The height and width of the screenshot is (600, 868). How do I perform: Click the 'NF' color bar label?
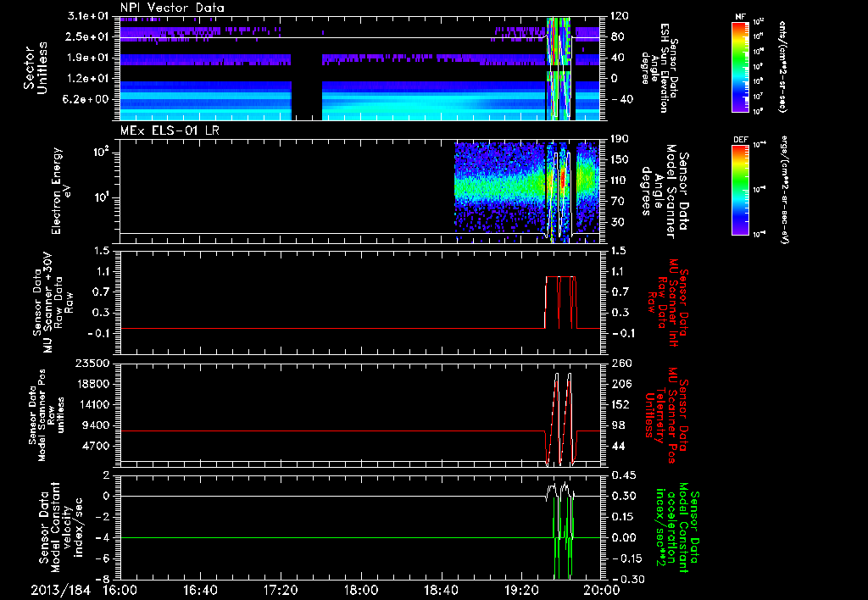tap(740, 17)
